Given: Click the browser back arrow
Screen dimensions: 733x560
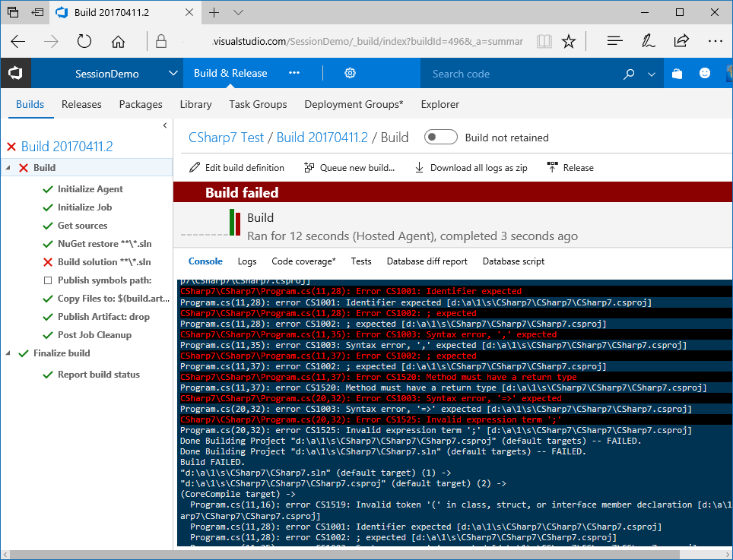Looking at the screenshot, I should (17, 42).
